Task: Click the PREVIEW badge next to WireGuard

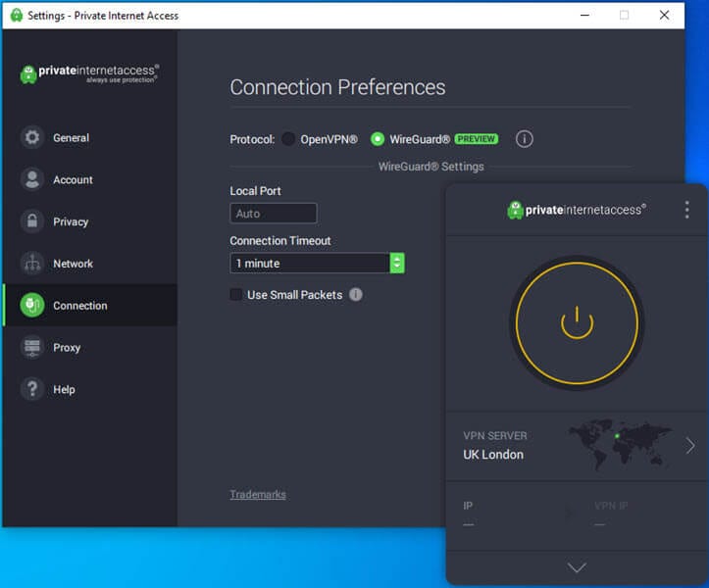Action: pyautogui.click(x=477, y=139)
